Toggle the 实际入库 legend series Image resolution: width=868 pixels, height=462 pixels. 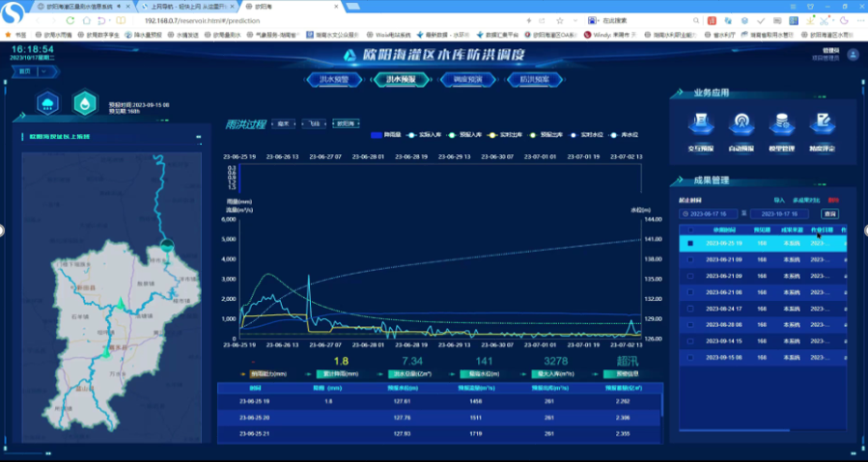click(x=424, y=135)
